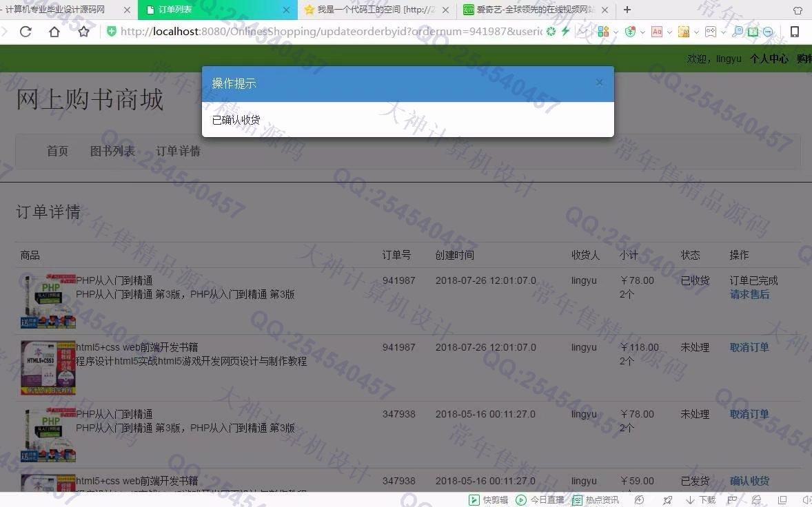Viewport: 812px width, 507px height.
Task: Close the 操作提示 dialog
Action: (x=599, y=82)
